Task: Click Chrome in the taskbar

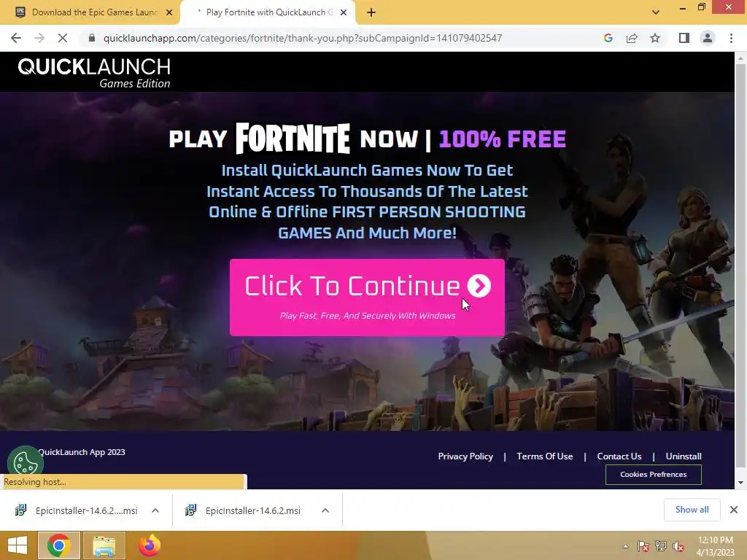Action: point(59,545)
